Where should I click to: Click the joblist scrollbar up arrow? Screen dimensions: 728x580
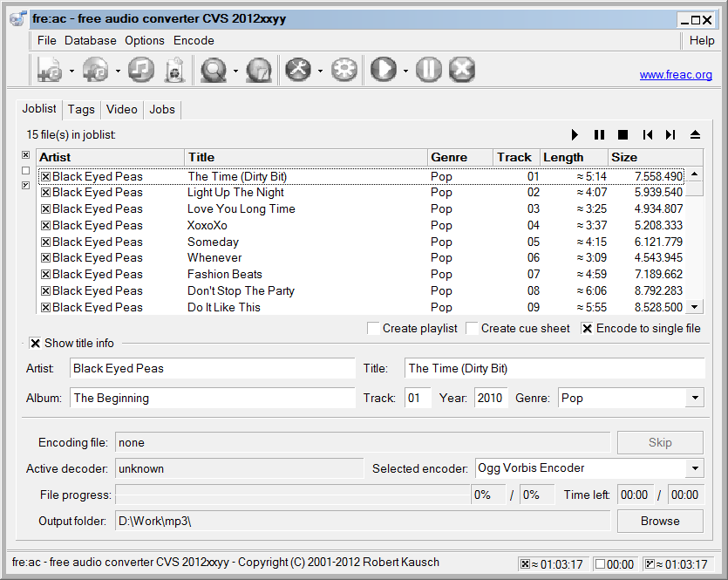(x=695, y=174)
